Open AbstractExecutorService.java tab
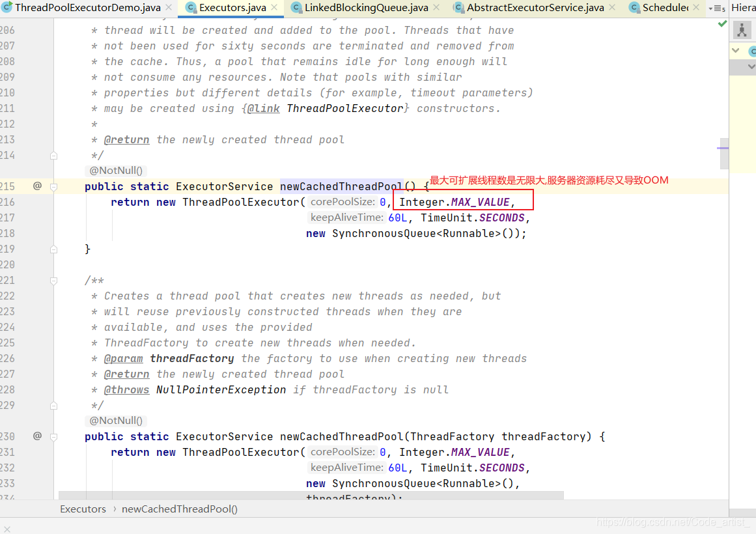Viewport: 756px width, 534px height. tap(535, 8)
